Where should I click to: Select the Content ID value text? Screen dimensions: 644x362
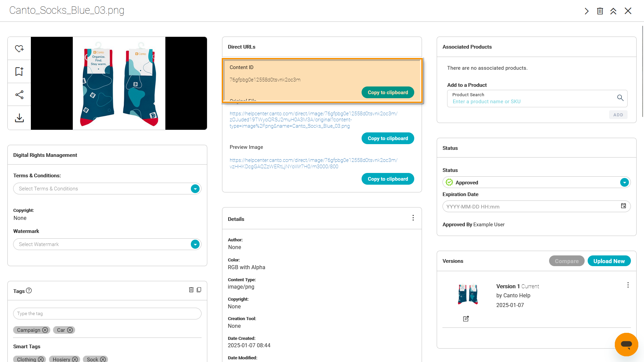pyautogui.click(x=265, y=80)
